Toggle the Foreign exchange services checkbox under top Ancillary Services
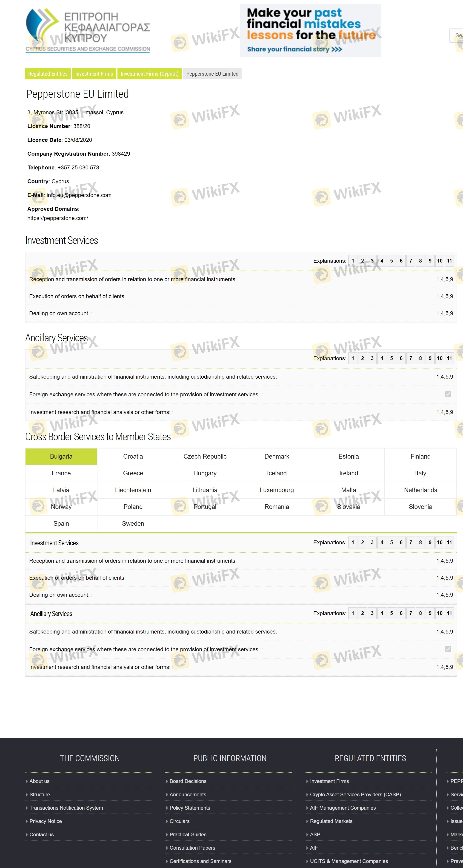Screen dimensions: 463x868 tap(448, 394)
